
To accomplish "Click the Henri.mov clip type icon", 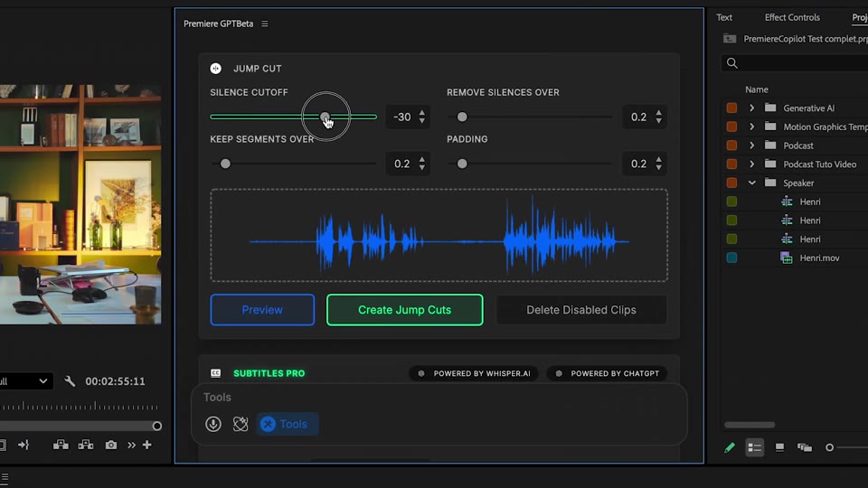I will pyautogui.click(x=786, y=258).
